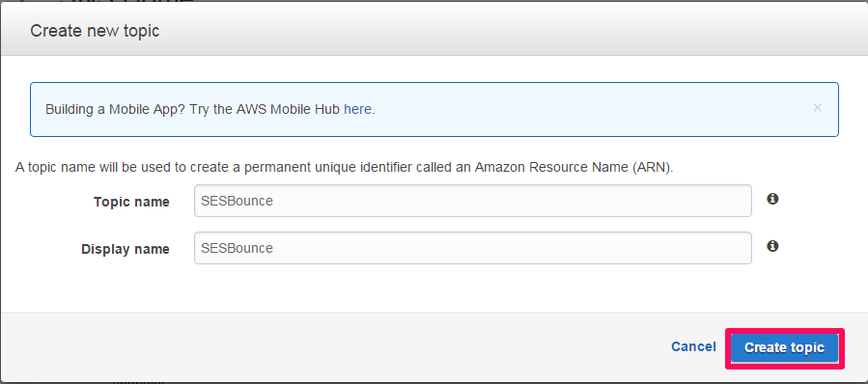Open the "here" Mobile Hub link
The image size is (868, 384).
[357, 110]
